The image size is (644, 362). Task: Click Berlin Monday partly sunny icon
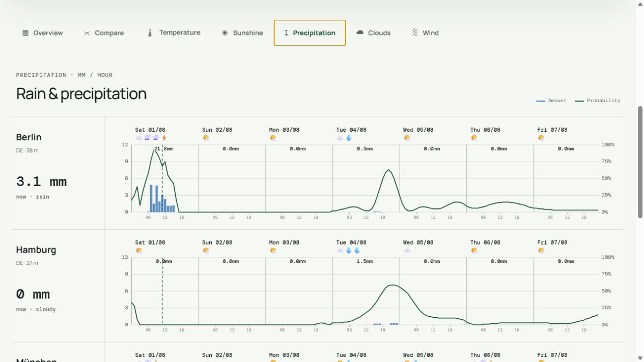coord(273,138)
